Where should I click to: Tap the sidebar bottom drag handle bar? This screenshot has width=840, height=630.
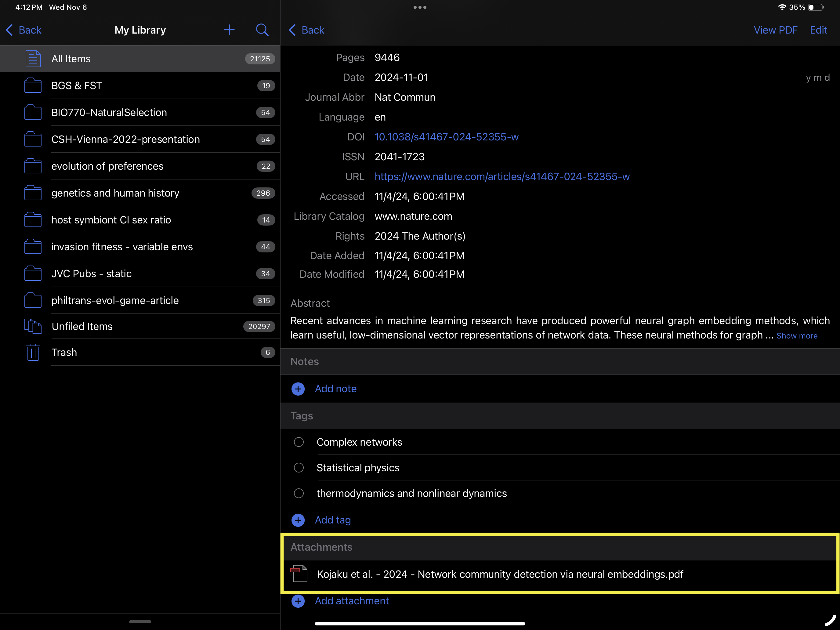tap(140, 622)
